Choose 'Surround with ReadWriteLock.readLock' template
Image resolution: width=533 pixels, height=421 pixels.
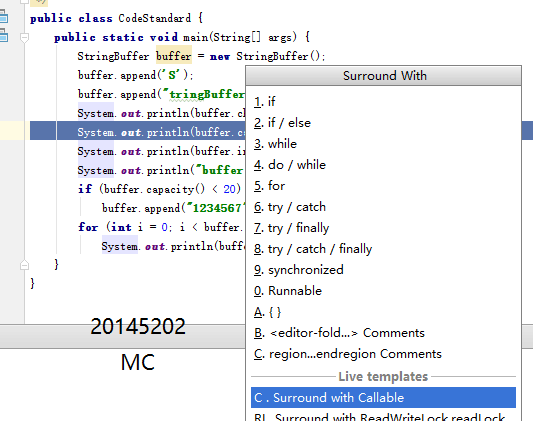click(x=383, y=416)
